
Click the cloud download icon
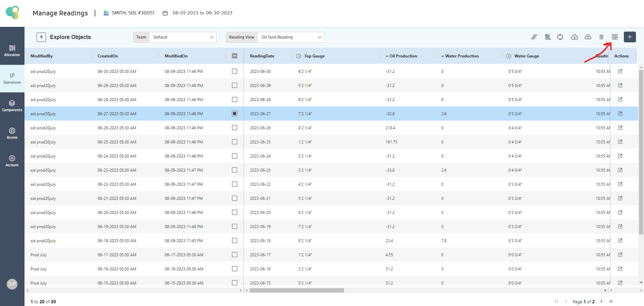point(574,37)
